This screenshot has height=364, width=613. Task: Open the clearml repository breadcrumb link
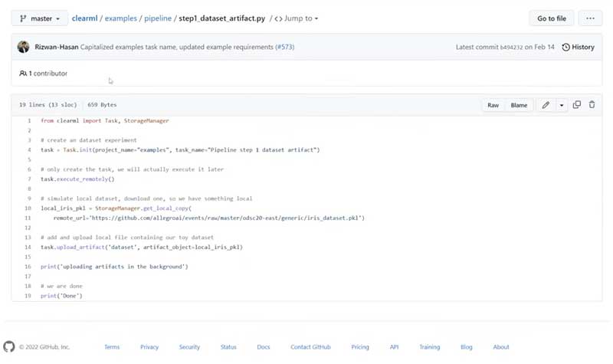[x=84, y=18]
